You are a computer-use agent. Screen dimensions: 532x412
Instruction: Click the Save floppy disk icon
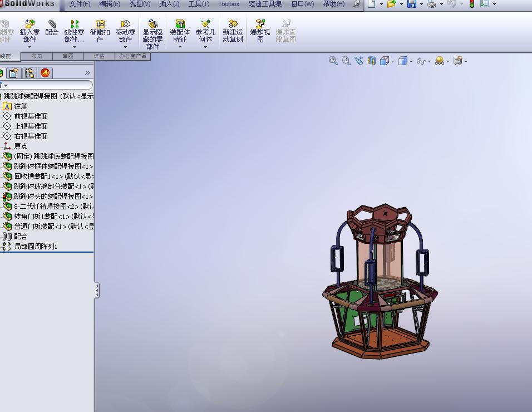[x=412, y=4]
